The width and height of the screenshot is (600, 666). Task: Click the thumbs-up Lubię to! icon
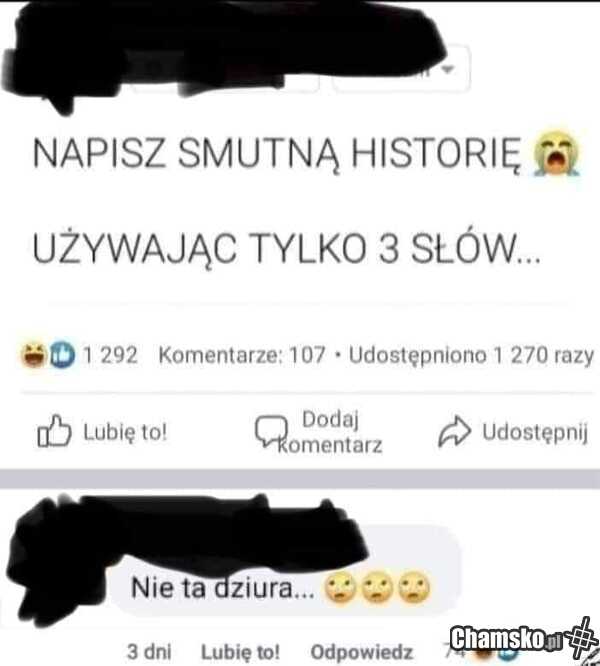coord(54,431)
